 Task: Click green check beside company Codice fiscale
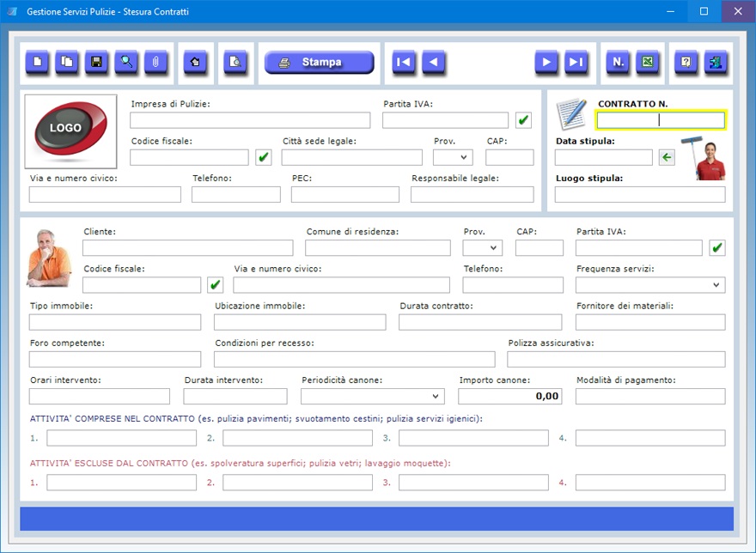coord(264,157)
